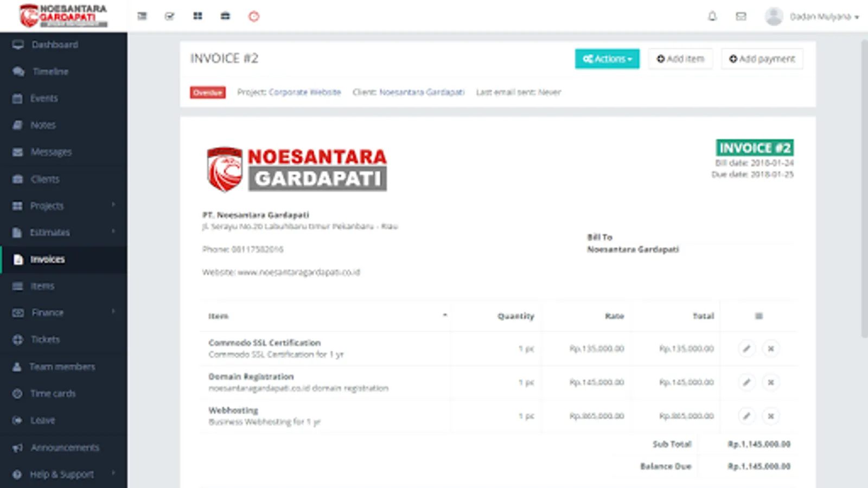Click the column options icon in table header
The height and width of the screenshot is (488, 868).
[758, 316]
